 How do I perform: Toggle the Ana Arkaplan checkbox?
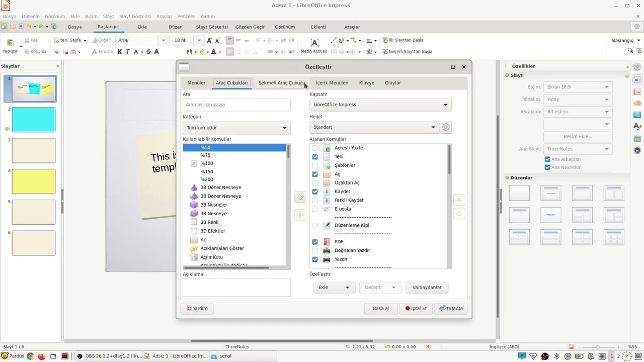(547, 159)
